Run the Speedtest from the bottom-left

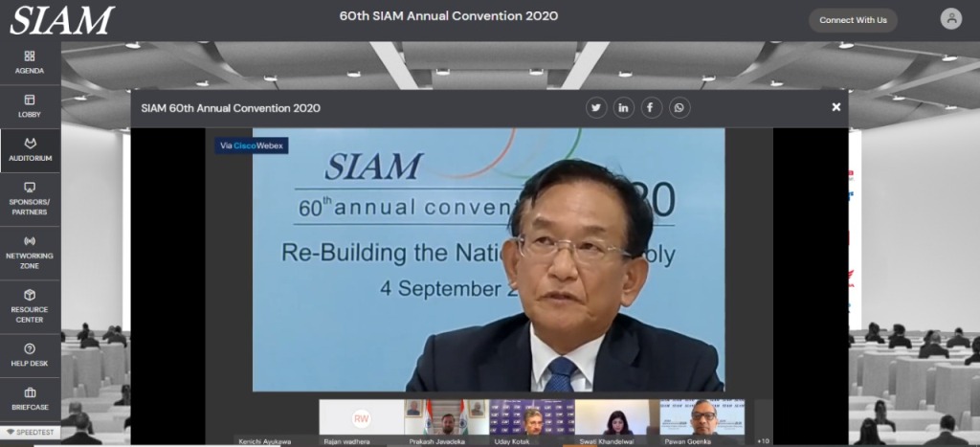pyautogui.click(x=31, y=433)
